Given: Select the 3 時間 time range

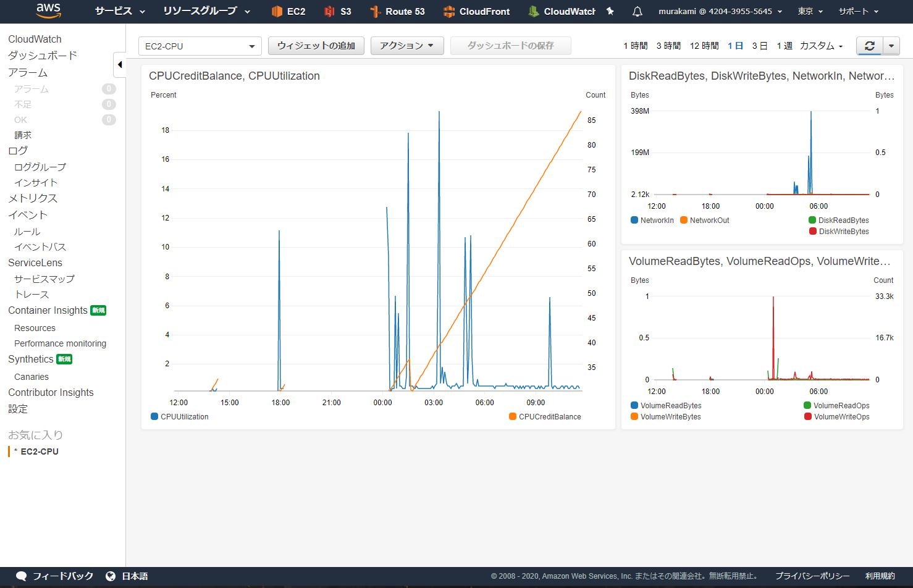Looking at the screenshot, I should 668,46.
